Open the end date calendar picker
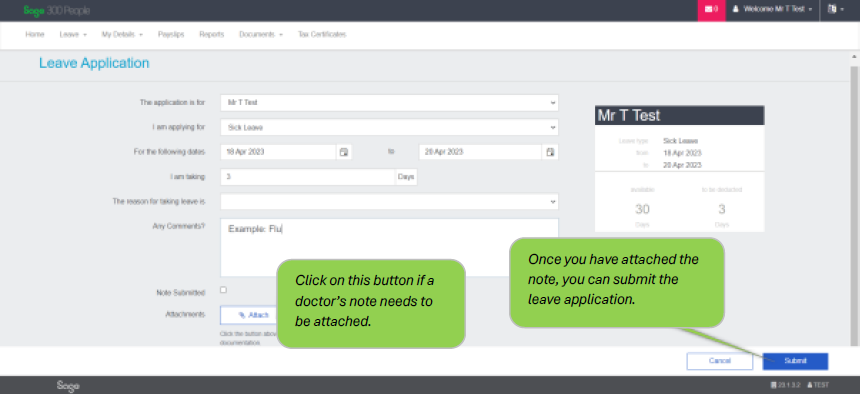Image resolution: width=862 pixels, height=394 pixels. (550, 152)
